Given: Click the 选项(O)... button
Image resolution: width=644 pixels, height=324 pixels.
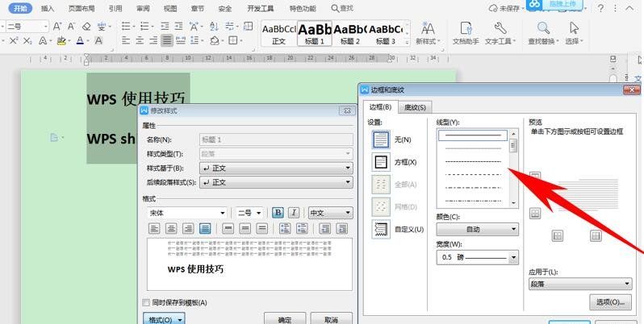Looking at the screenshot, I should [610, 302].
